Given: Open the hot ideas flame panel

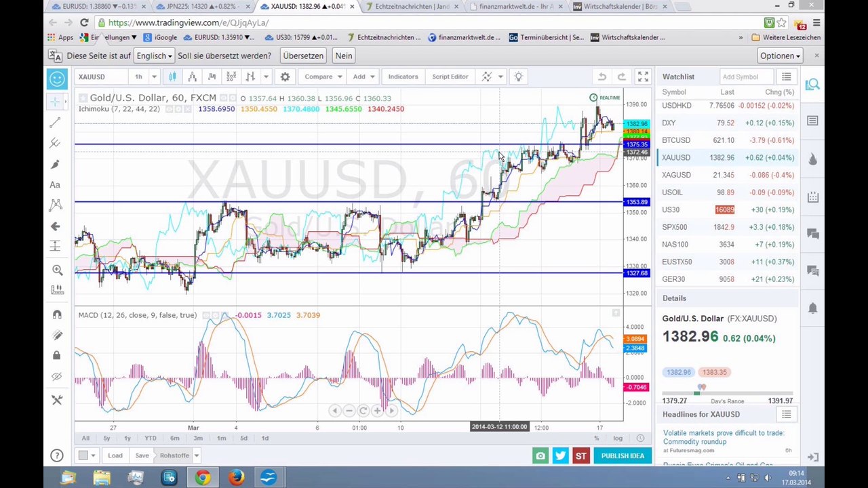Looking at the screenshot, I should coord(812,159).
